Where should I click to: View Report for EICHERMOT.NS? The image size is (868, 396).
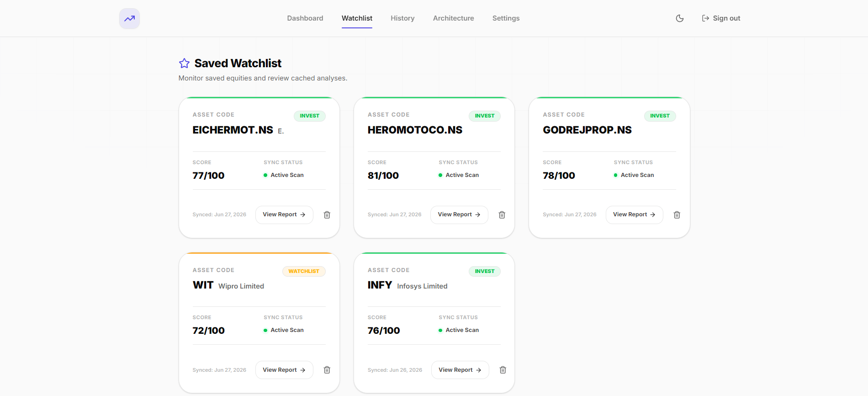click(284, 214)
